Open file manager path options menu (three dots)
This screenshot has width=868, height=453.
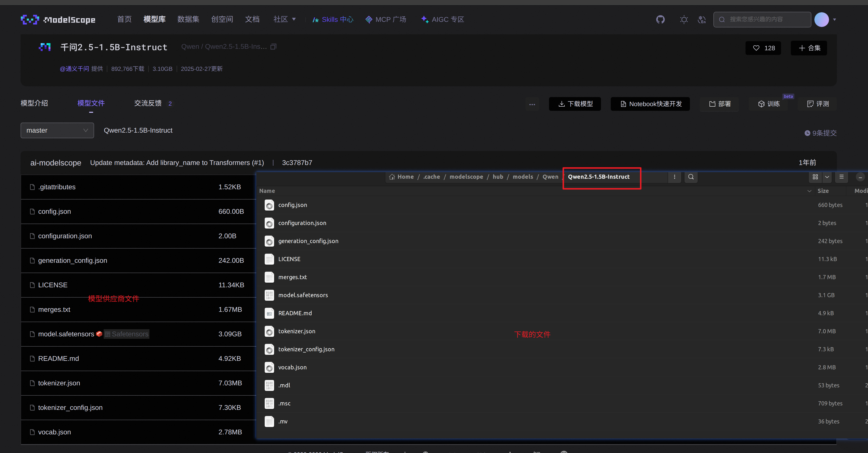tap(675, 176)
